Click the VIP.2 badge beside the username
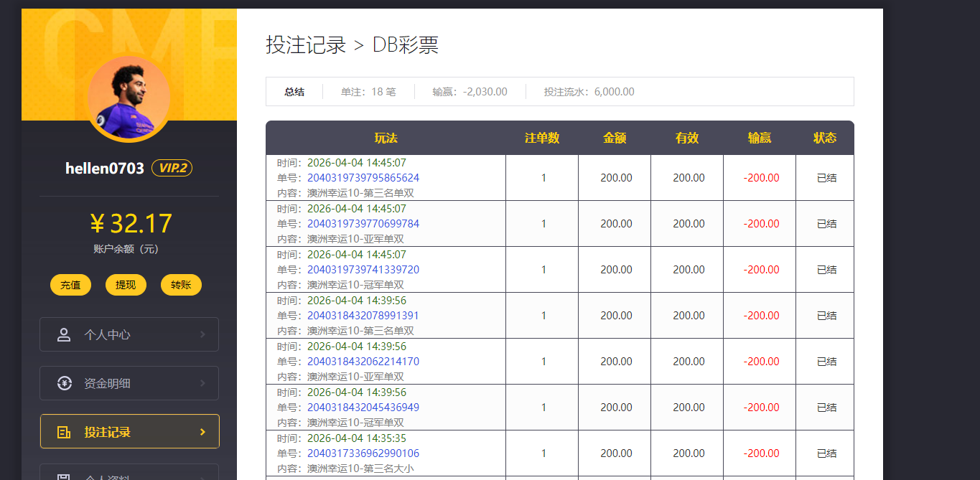This screenshot has height=480, width=980. click(172, 168)
